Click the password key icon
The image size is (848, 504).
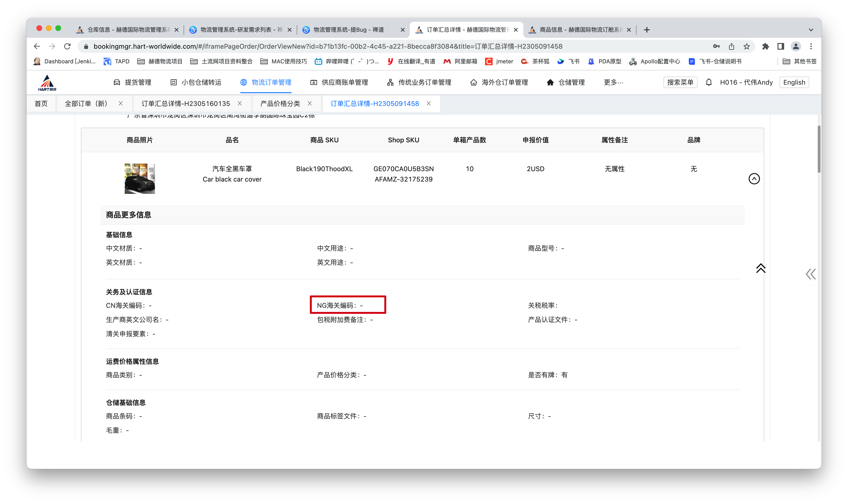click(x=716, y=46)
